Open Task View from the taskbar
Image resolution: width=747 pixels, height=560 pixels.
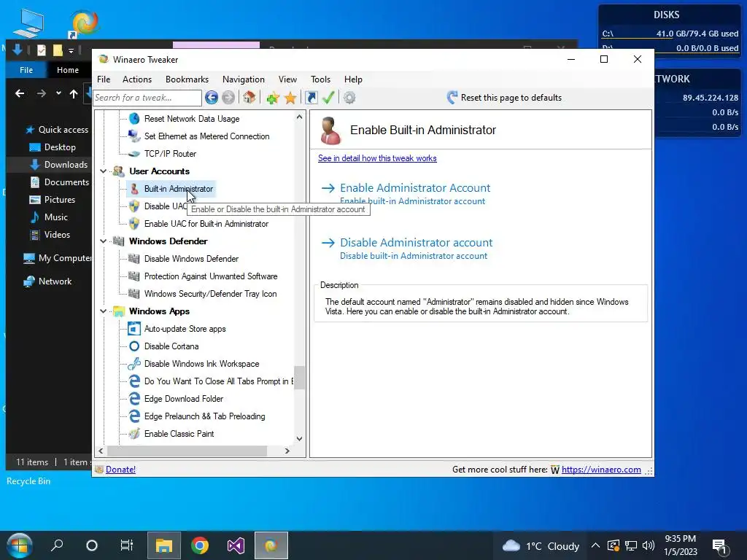click(x=127, y=545)
